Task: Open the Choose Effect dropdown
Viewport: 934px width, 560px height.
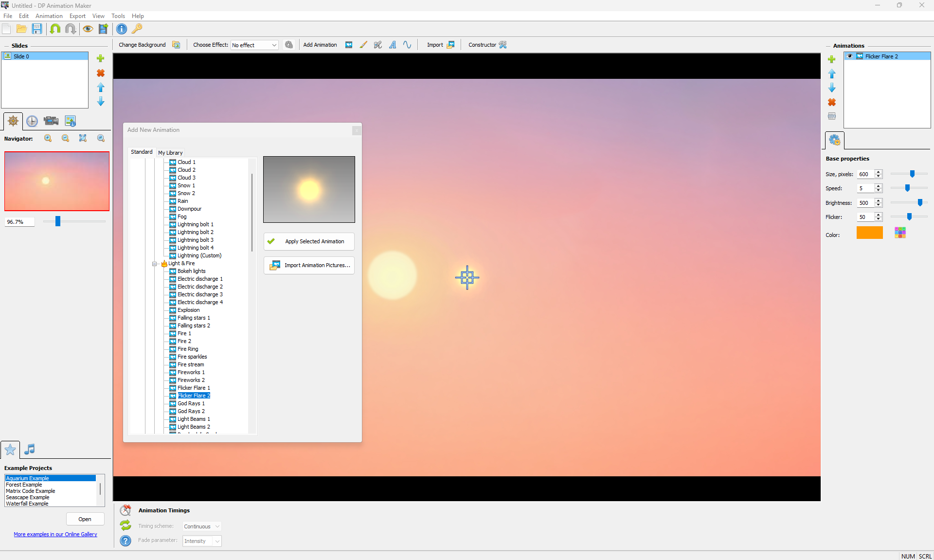Action: pos(254,45)
